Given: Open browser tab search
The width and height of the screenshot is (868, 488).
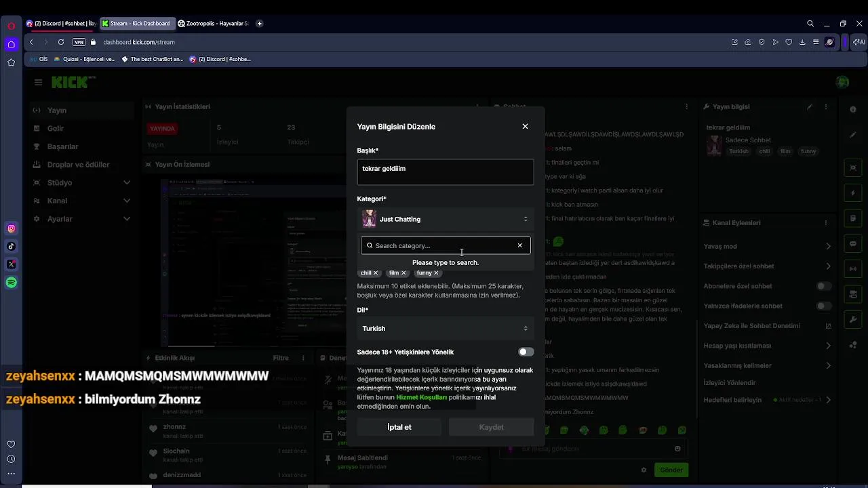Looking at the screenshot, I should [810, 23].
